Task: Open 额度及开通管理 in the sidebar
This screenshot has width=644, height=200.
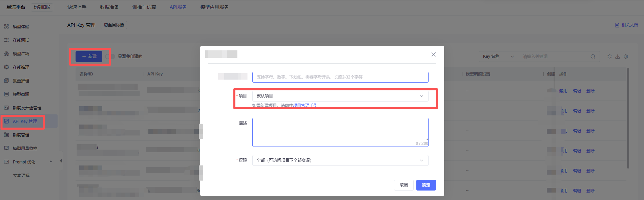Action: (27, 108)
